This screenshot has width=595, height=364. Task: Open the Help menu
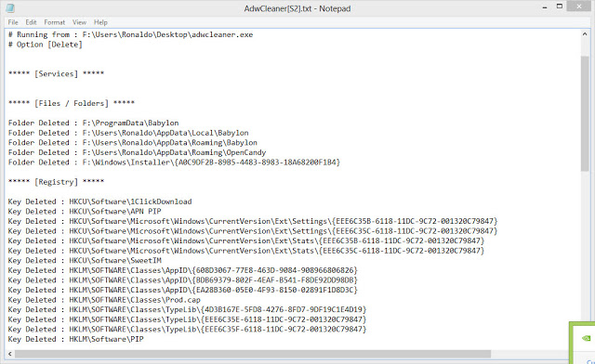pos(100,22)
